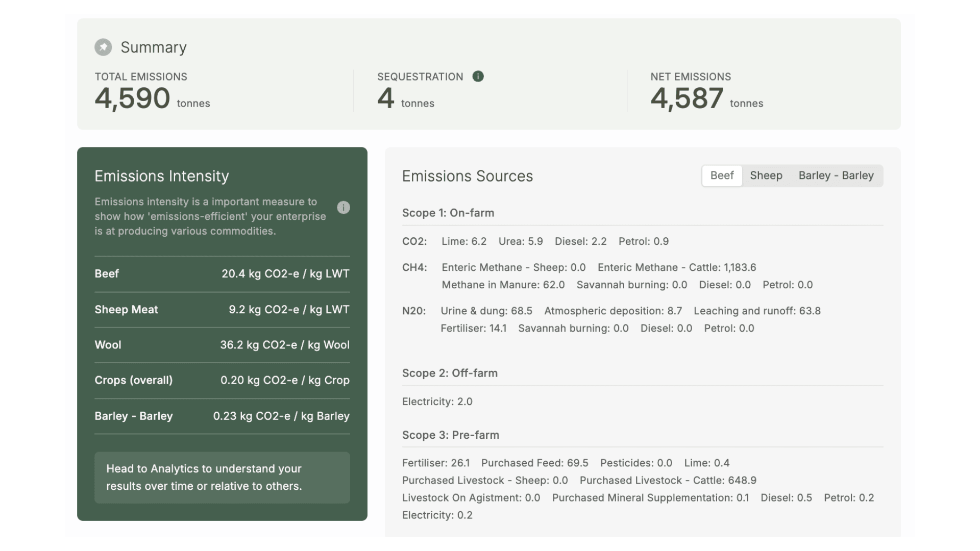Screen dimensions: 980x551
Task: Click the Beef intensity row
Action: pos(222,274)
